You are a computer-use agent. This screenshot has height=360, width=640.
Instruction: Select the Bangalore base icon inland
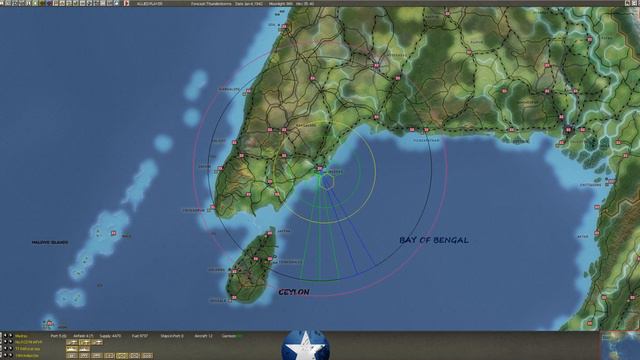pyautogui.click(x=284, y=130)
